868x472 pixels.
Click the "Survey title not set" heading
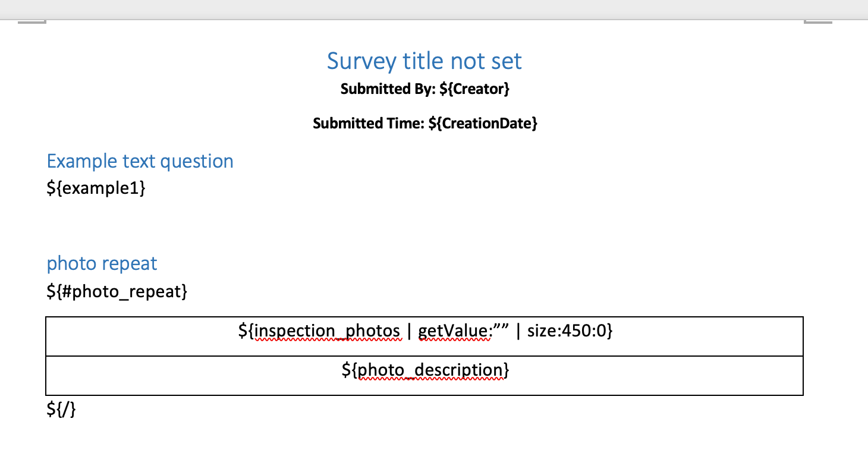[x=424, y=61]
